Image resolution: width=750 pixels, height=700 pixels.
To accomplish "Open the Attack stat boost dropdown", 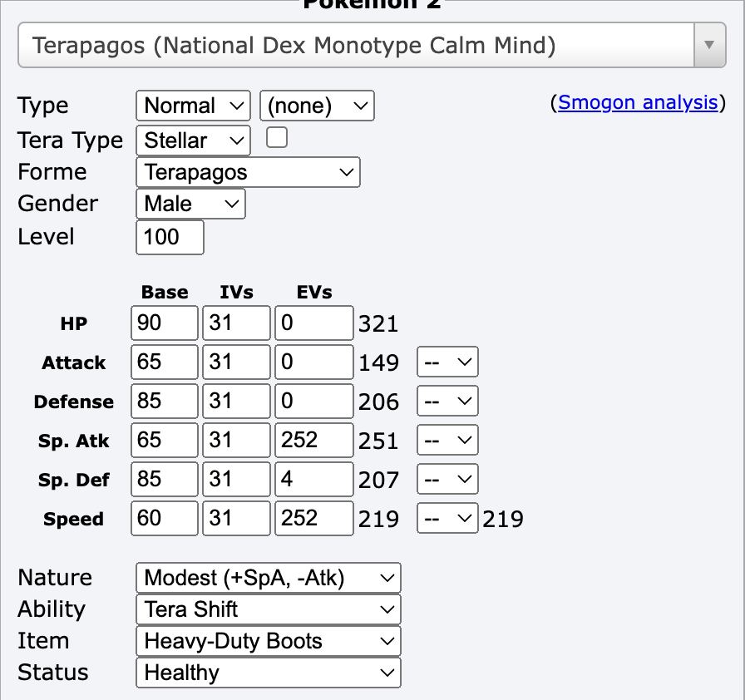I will (447, 362).
